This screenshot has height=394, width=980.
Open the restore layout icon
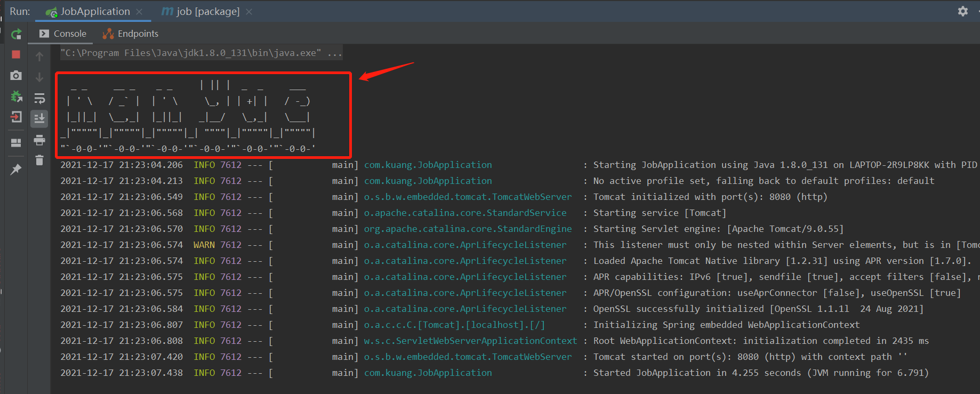[x=16, y=142]
